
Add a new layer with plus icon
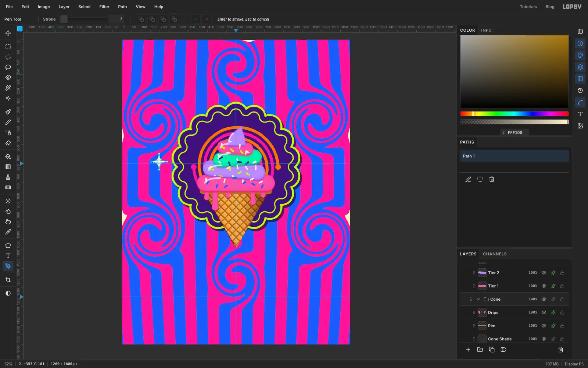point(468,350)
